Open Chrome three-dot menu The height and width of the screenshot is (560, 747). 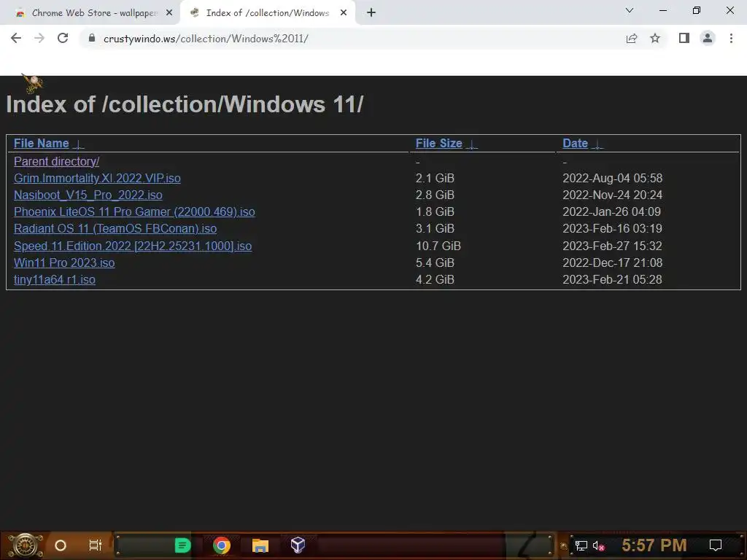click(731, 38)
